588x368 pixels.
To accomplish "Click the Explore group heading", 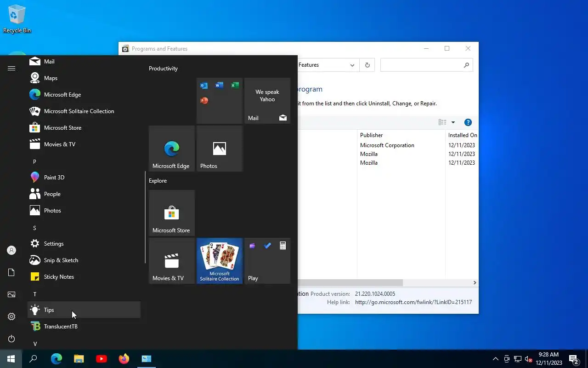I will (x=158, y=181).
